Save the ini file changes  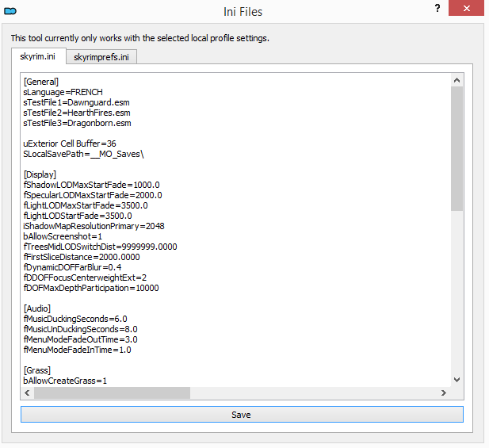click(x=242, y=415)
